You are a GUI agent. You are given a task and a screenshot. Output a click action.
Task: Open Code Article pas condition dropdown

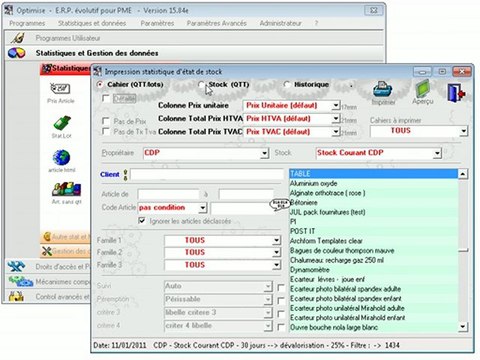(203, 208)
